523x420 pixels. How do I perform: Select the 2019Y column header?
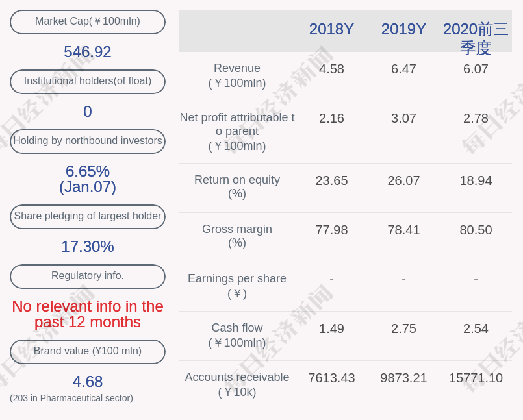403,29
